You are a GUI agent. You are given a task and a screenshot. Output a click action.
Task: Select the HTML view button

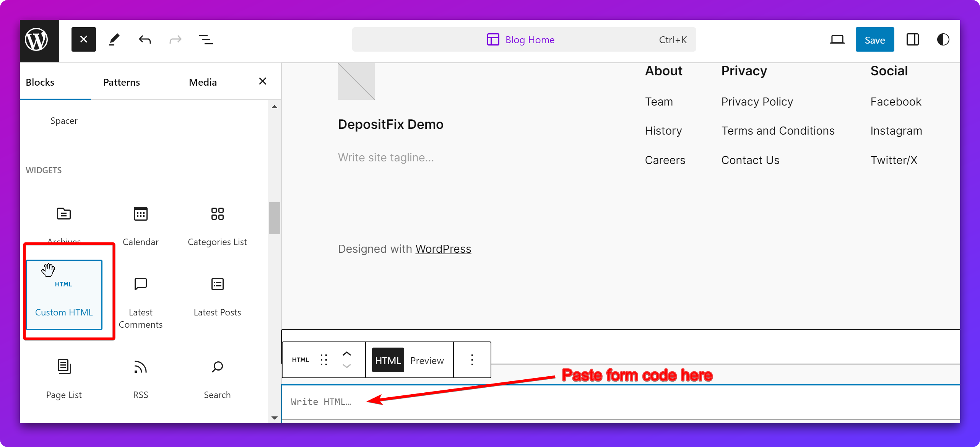[x=388, y=360]
